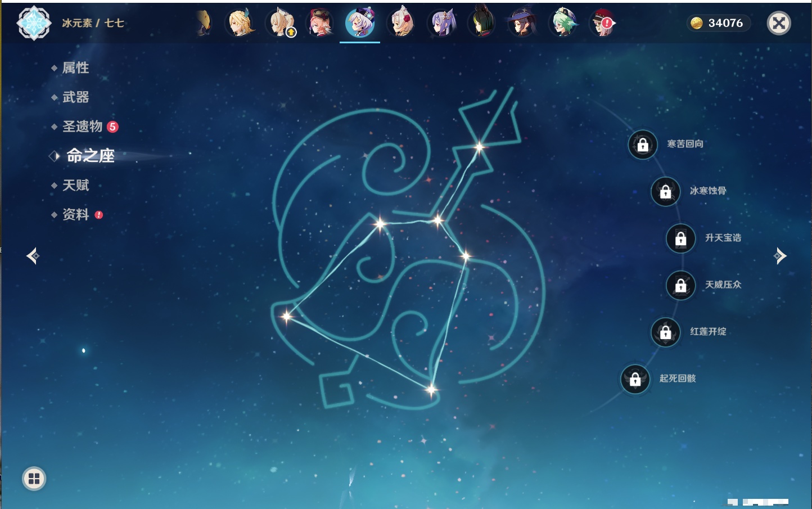Click the 寒苦回向 constellation label

coord(685,144)
